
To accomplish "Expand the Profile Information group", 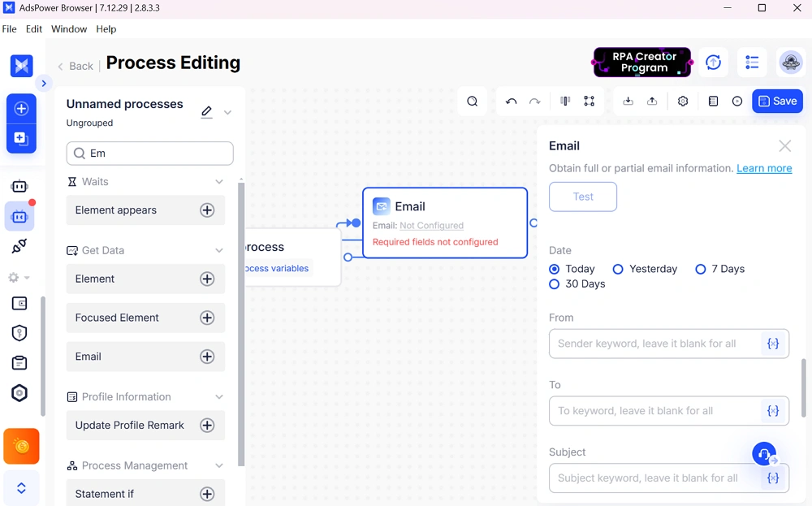I will coord(218,396).
